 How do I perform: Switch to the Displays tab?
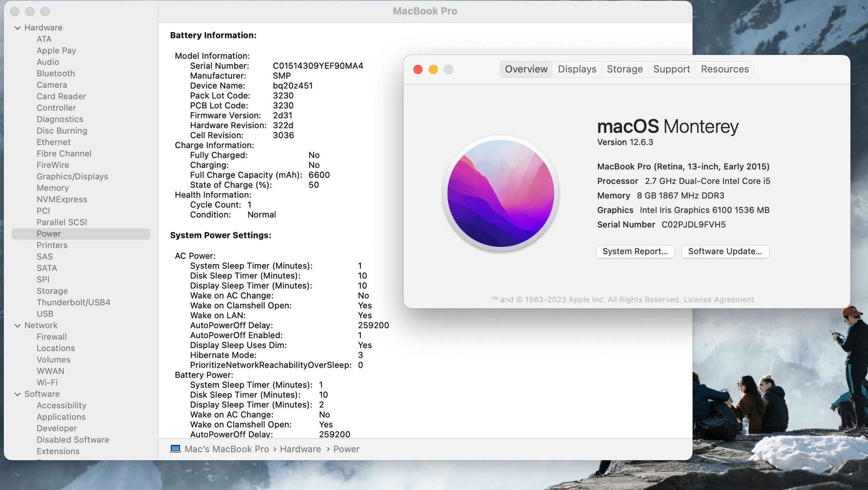(577, 69)
